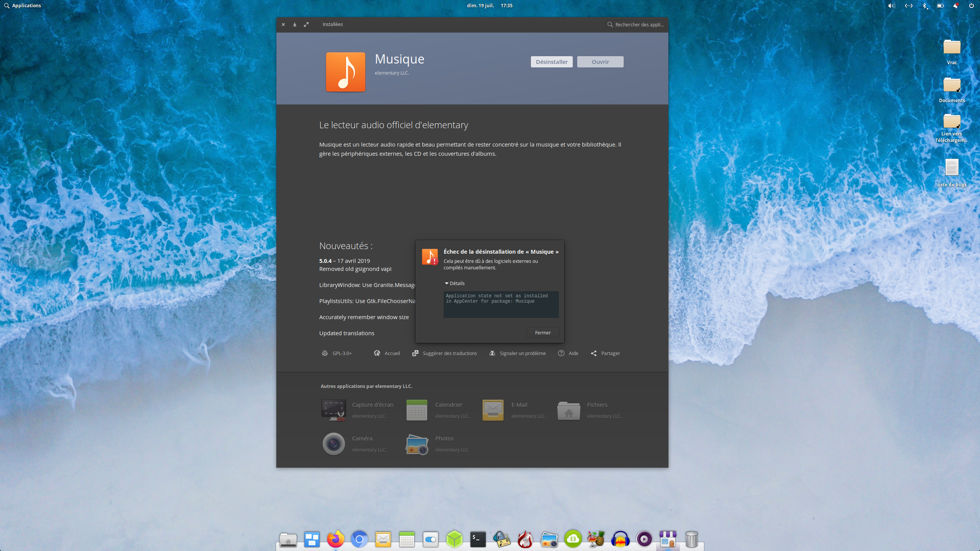The width and height of the screenshot is (980, 551).
Task: Open System Settings toggle icon in dock
Action: (x=431, y=540)
